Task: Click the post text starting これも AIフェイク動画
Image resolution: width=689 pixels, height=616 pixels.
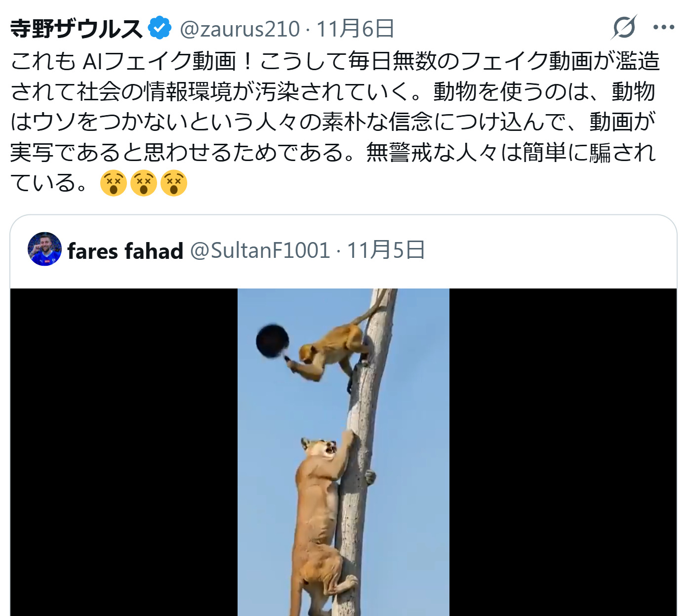Action: (335, 122)
